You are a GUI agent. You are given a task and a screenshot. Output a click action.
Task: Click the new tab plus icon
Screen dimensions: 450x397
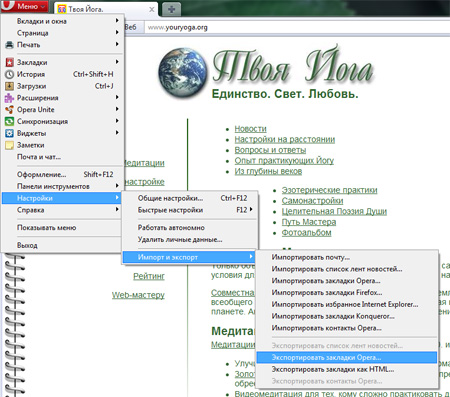[171, 9]
